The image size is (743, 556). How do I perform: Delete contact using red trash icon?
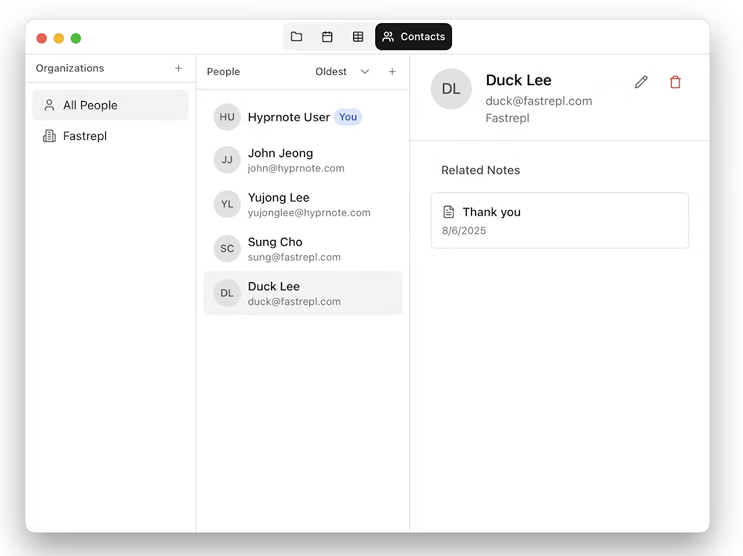pyautogui.click(x=675, y=82)
